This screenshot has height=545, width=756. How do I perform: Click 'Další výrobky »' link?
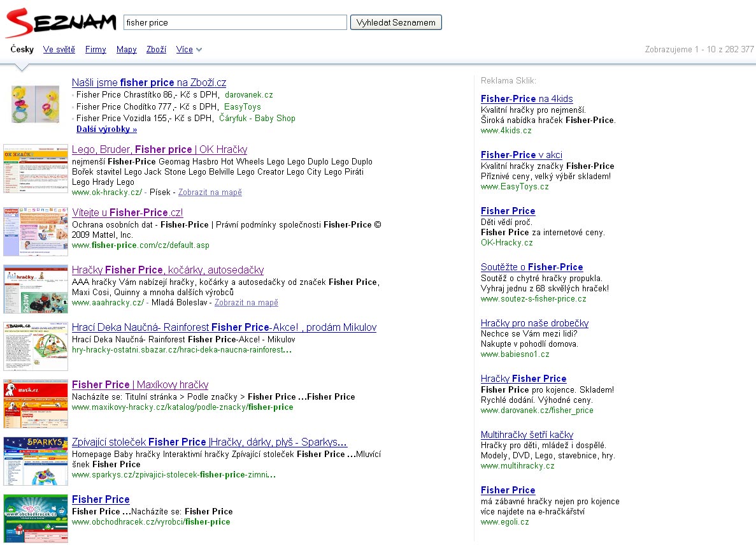pos(106,129)
